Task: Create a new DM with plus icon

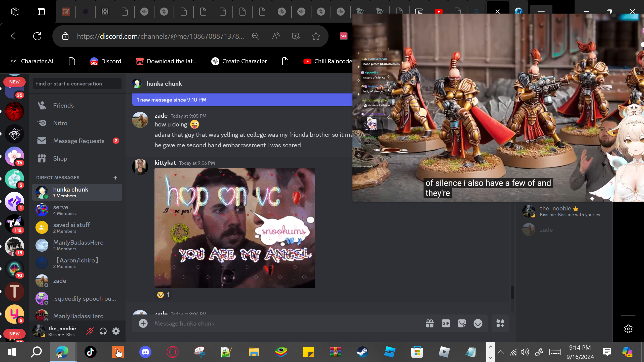Action: [x=115, y=178]
